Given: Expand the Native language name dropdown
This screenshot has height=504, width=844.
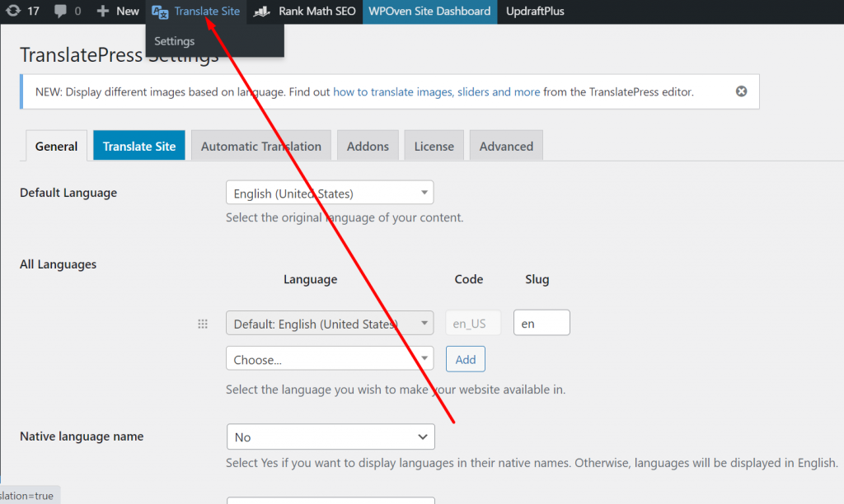Looking at the screenshot, I should coord(331,436).
